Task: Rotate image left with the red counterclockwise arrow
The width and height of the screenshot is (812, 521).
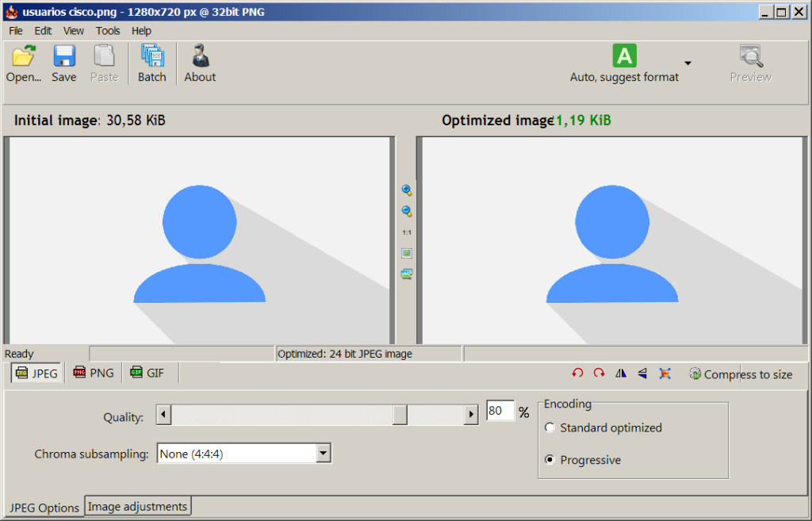Action: (x=577, y=374)
